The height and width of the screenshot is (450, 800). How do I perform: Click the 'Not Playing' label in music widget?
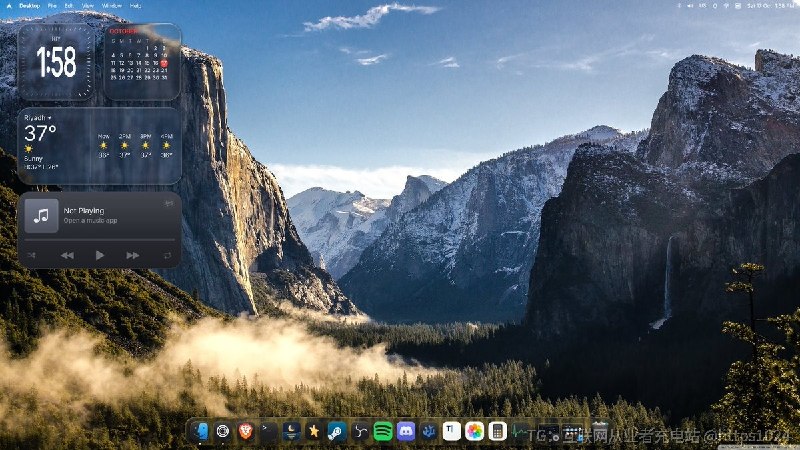tap(84, 210)
